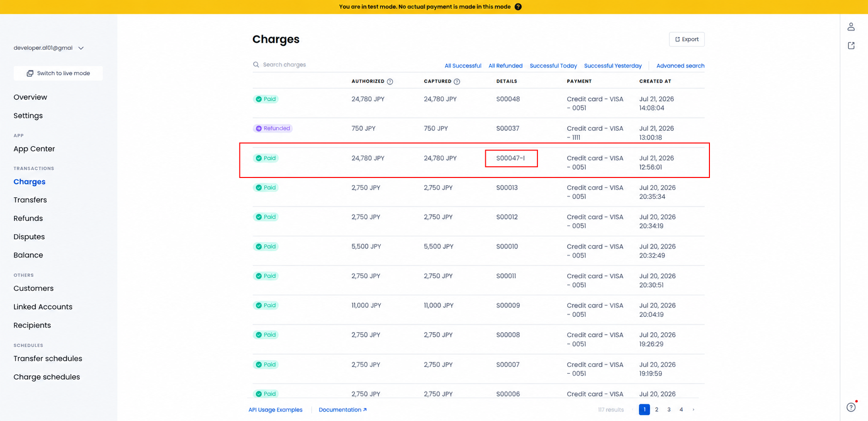
Task: Open Disputes page
Action: (29, 237)
